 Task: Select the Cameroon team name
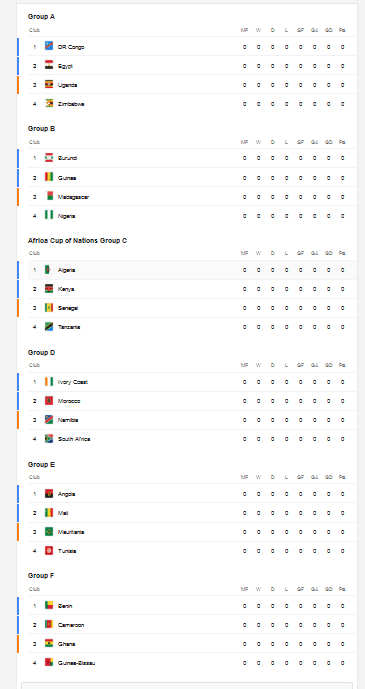click(x=71, y=625)
